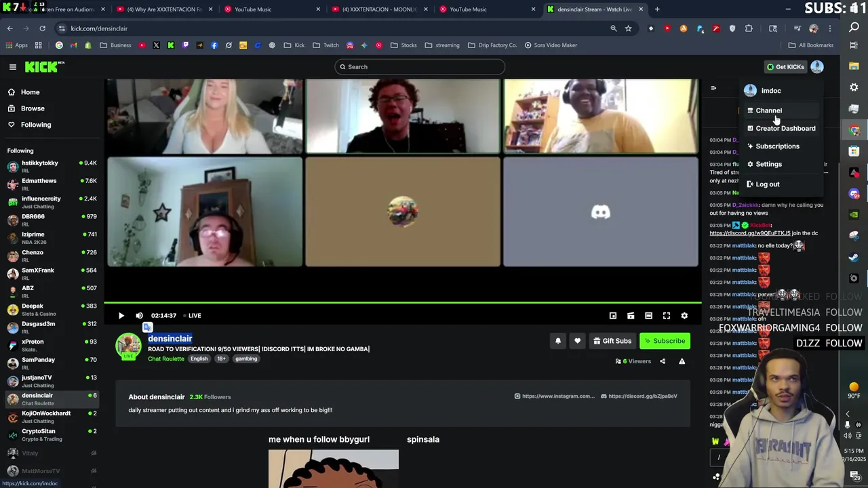The height and width of the screenshot is (488, 868).
Task: Mute the stream volume speaker icon
Action: (139, 315)
